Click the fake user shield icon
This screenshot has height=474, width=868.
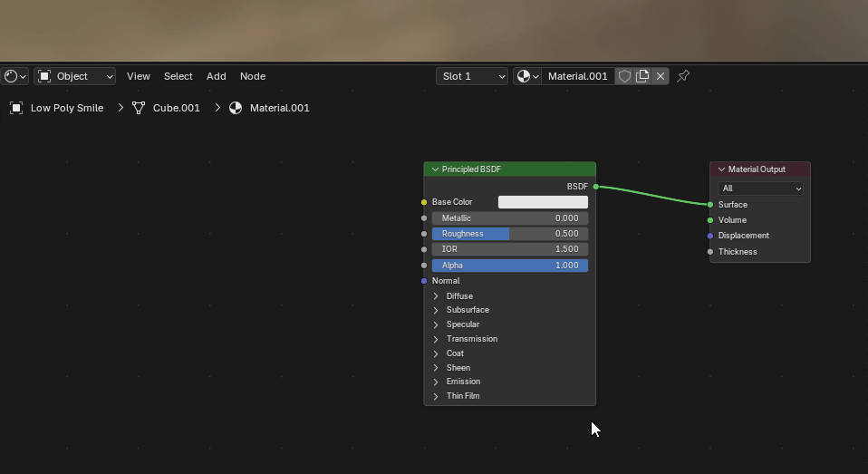624,76
